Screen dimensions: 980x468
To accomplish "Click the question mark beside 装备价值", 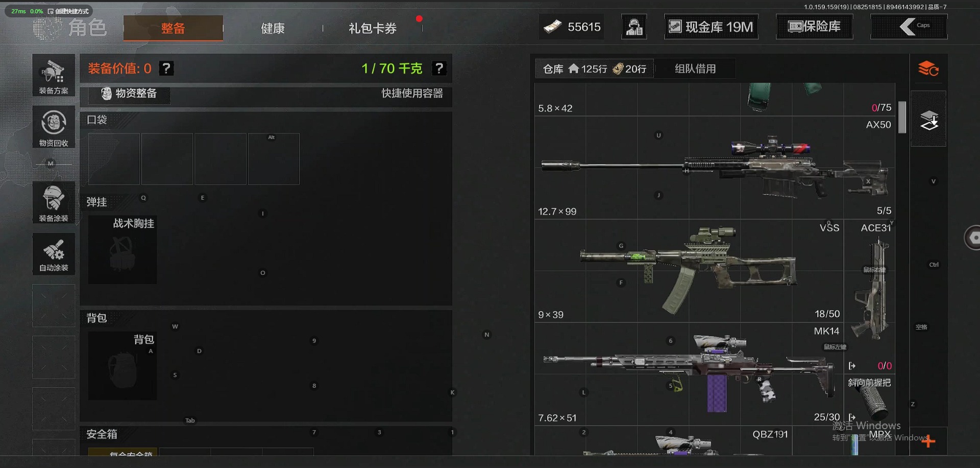I will 166,68.
